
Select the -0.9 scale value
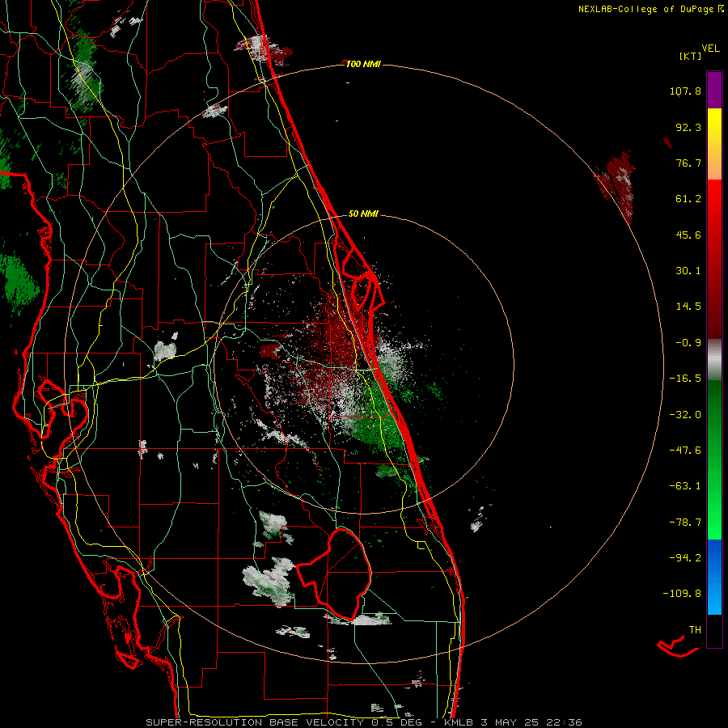point(688,343)
